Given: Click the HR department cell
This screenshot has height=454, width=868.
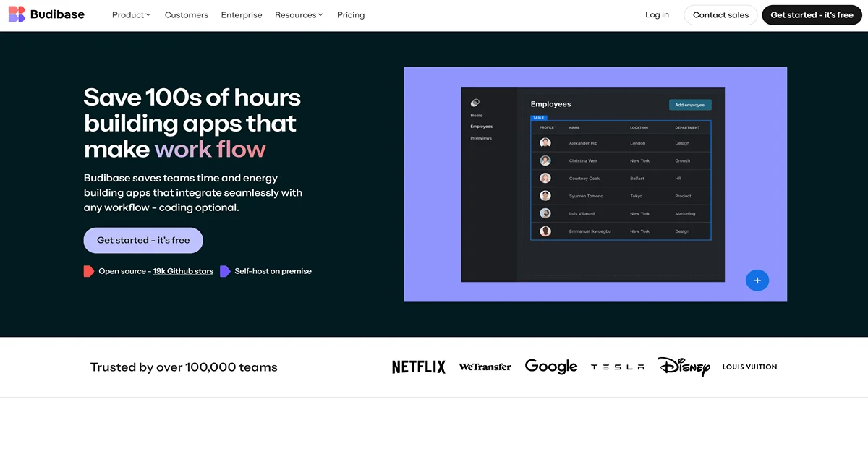Looking at the screenshot, I should pyautogui.click(x=678, y=179).
